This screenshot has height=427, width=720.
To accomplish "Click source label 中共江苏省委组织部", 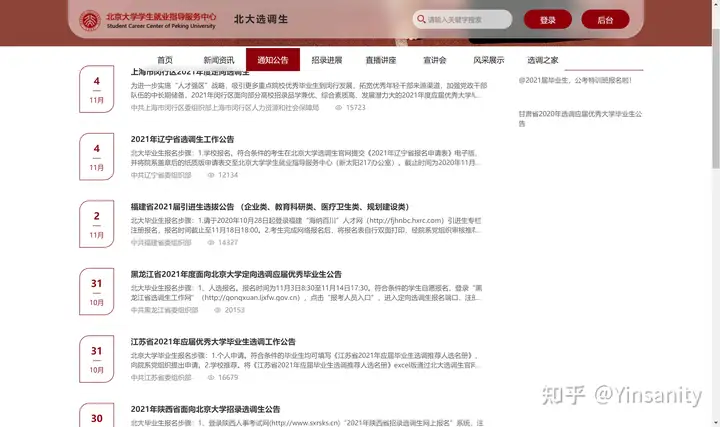I will [161, 377].
